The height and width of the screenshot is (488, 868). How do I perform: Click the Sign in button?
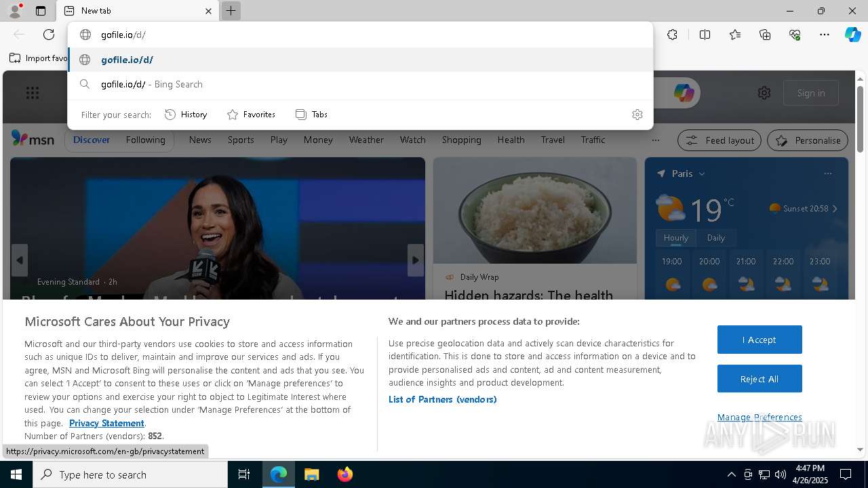tap(811, 93)
